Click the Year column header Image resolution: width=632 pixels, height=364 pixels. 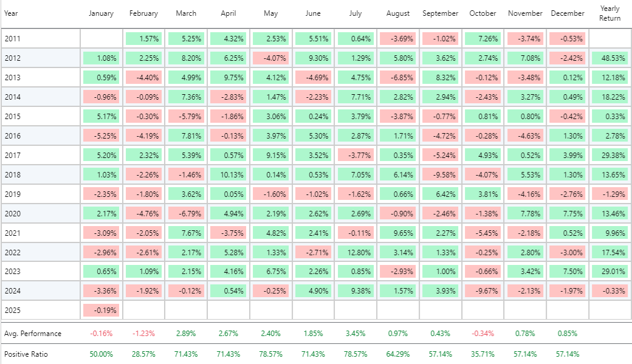coord(11,13)
